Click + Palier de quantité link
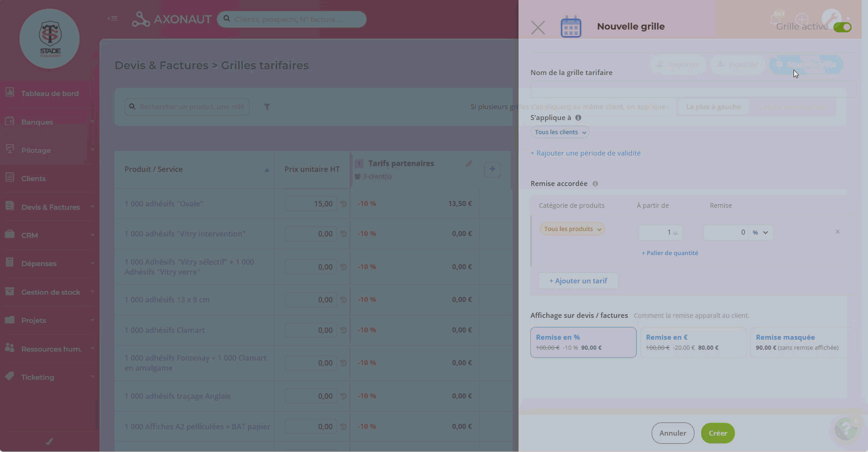868x452 pixels. [670, 253]
